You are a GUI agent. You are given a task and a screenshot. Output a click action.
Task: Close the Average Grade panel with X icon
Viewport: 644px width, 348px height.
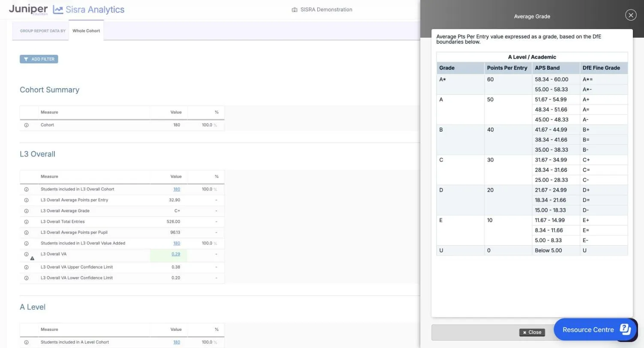[x=631, y=15]
